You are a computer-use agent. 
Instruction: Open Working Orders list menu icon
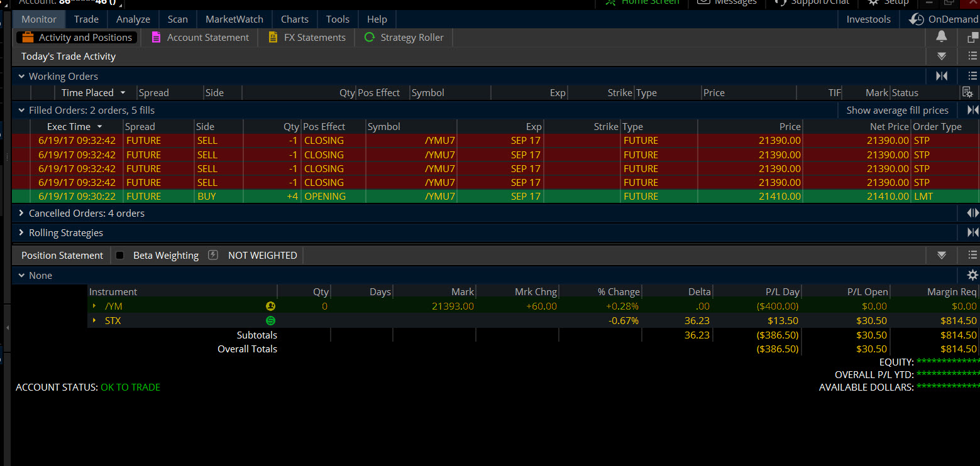tap(972, 76)
